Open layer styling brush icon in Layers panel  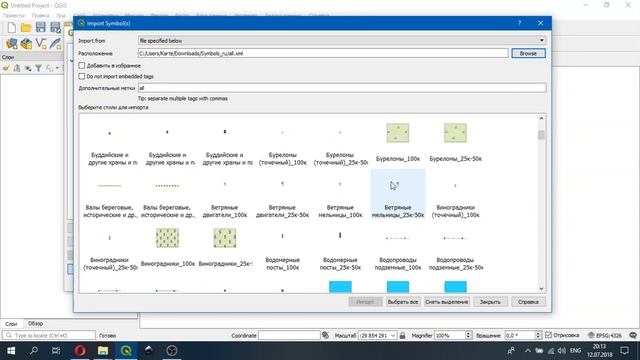6,68
